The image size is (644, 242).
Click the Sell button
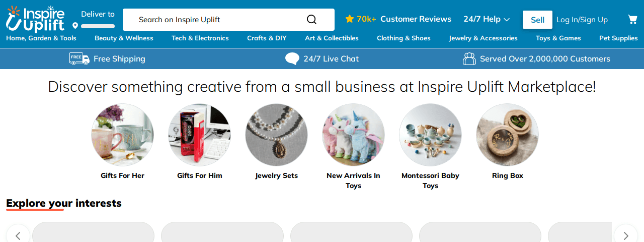pos(537,20)
